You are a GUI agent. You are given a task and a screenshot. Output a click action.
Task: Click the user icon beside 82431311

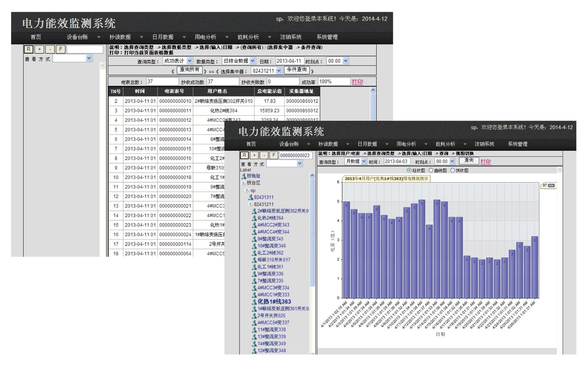click(250, 197)
